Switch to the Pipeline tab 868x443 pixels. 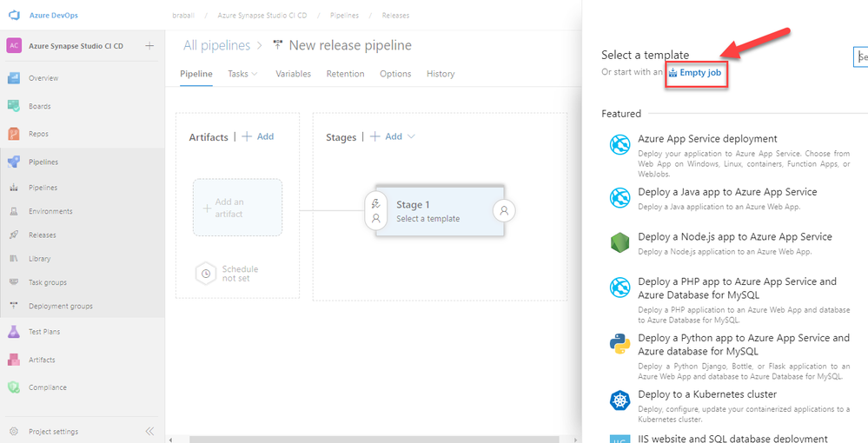click(x=196, y=74)
